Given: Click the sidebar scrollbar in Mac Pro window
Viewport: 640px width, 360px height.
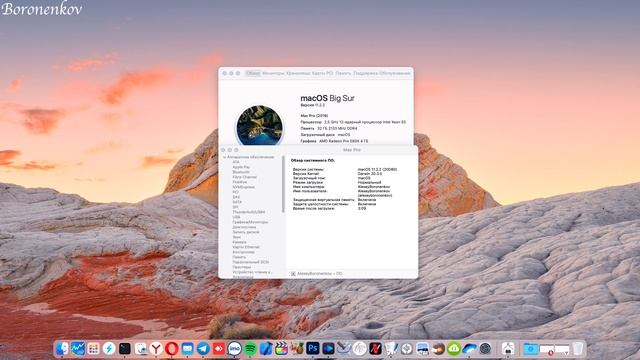Looking at the screenshot, I should 283,184.
